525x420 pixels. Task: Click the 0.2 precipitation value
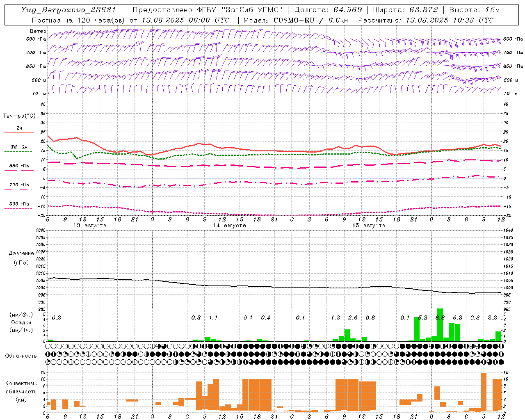pyautogui.click(x=57, y=318)
